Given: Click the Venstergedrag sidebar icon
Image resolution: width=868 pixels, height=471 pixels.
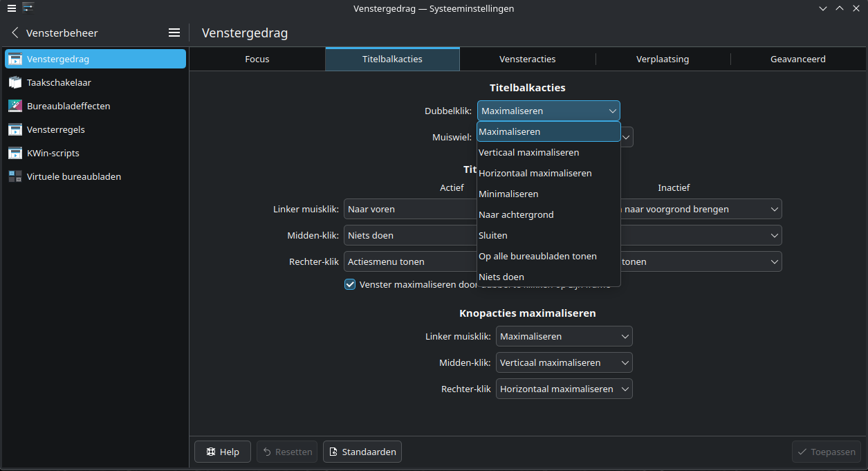Looking at the screenshot, I should click(x=15, y=59).
